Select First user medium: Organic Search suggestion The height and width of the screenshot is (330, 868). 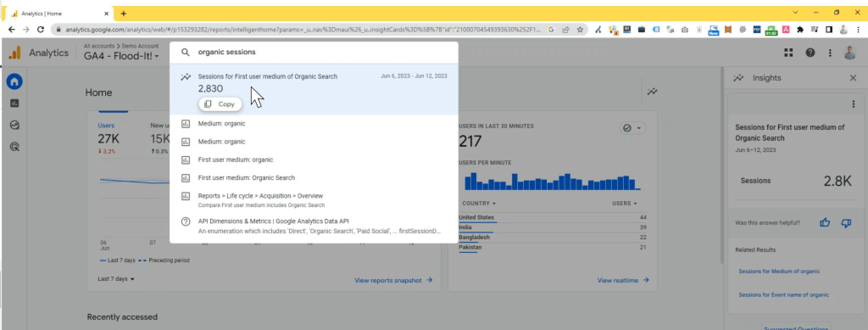(314, 178)
